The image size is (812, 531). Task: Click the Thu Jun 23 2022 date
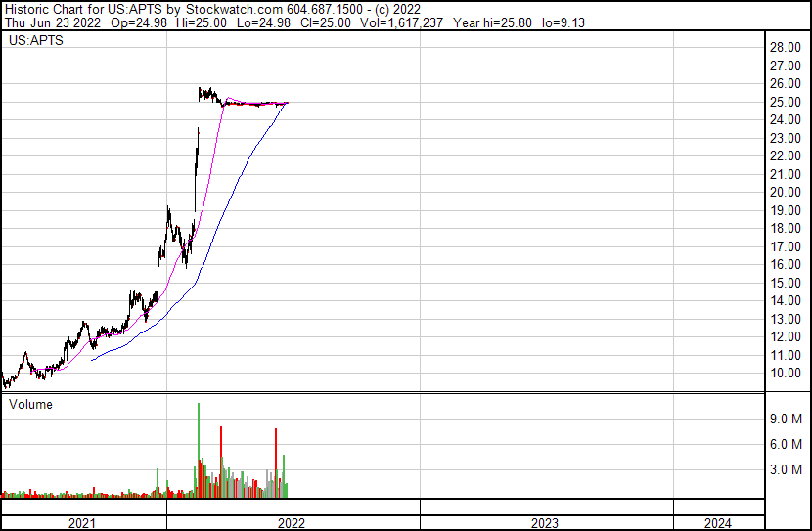pos(52,22)
